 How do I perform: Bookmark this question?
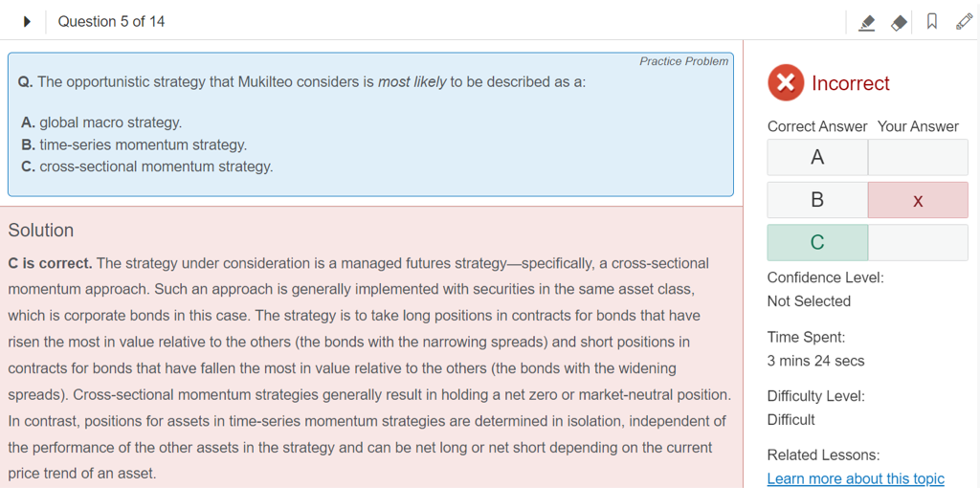931,22
